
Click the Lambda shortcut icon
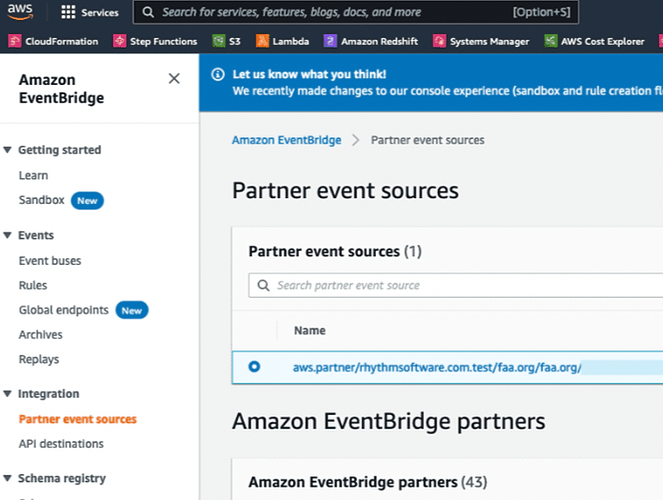click(262, 41)
